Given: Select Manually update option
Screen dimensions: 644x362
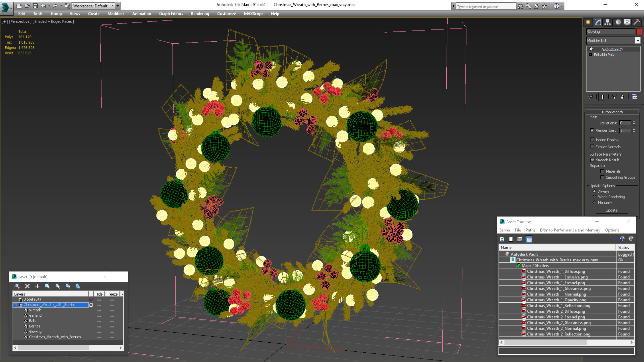Looking at the screenshot, I should (x=594, y=202).
